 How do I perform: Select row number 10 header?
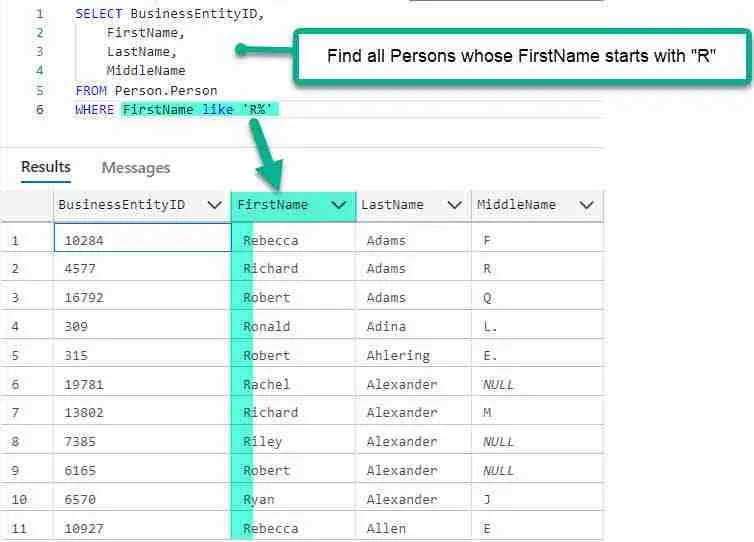coord(26,499)
